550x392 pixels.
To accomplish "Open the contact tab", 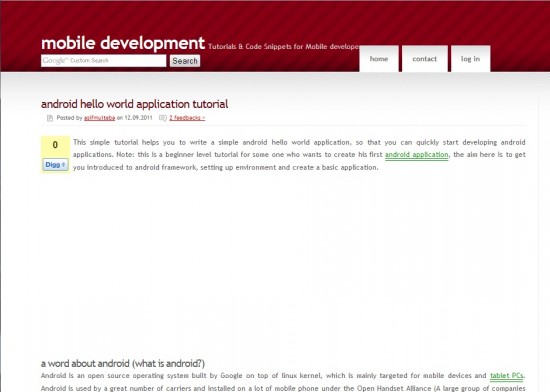I will click(424, 59).
